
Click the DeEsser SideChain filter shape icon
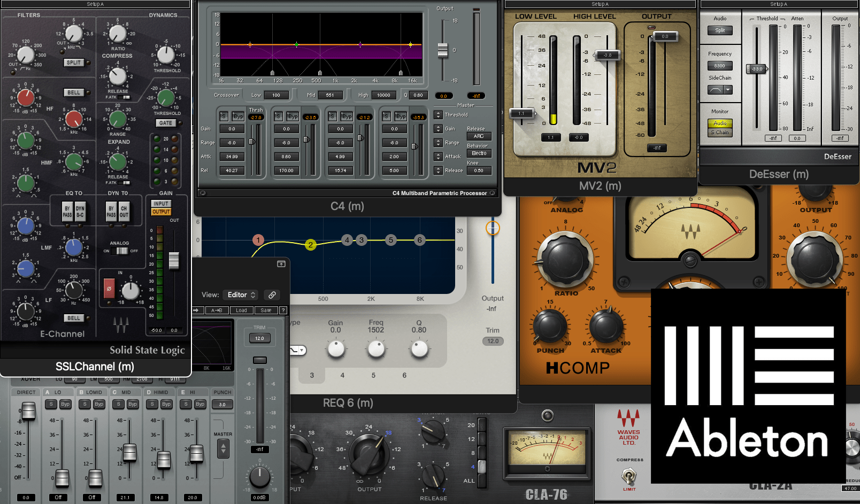715,90
